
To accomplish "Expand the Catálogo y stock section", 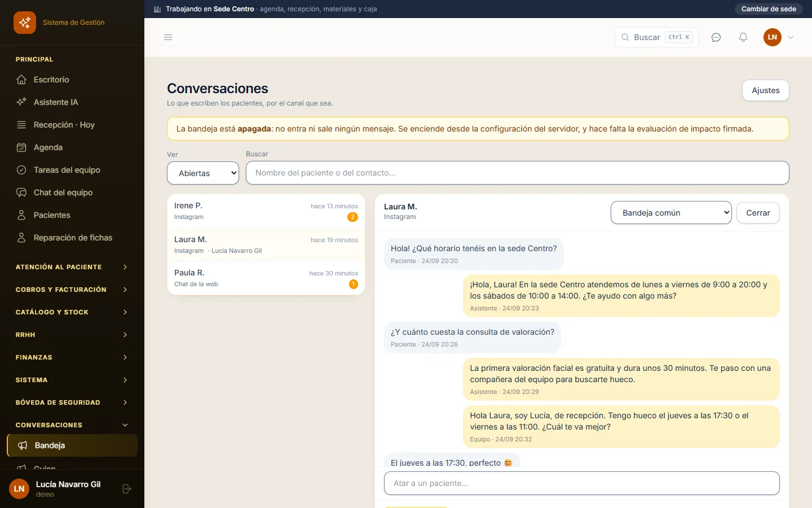I will 72,312.
